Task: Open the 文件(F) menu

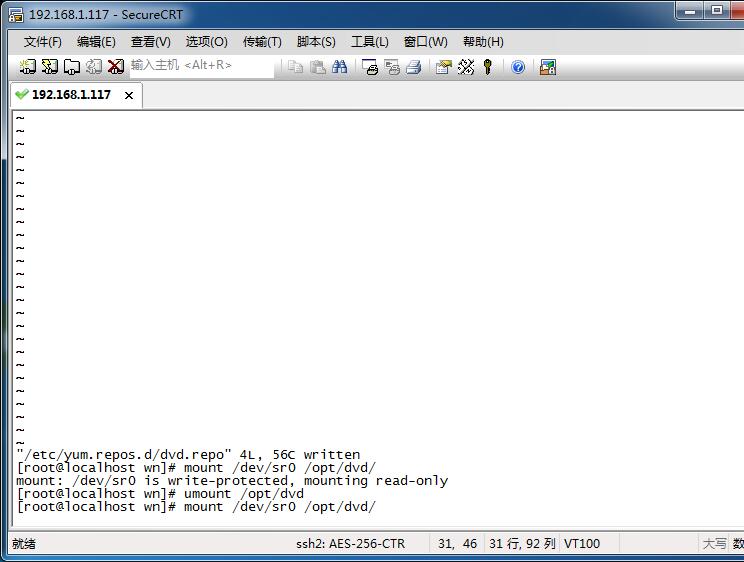Action: [43, 42]
